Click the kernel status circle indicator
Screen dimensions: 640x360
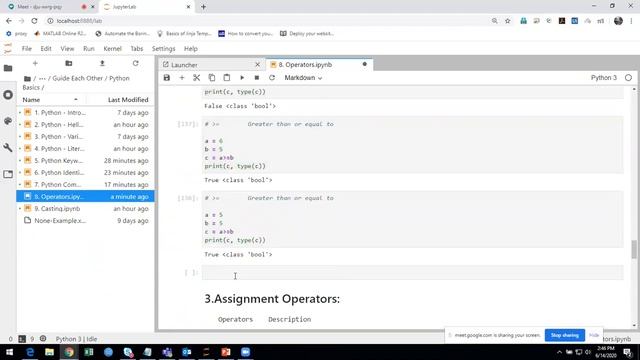(x=628, y=78)
